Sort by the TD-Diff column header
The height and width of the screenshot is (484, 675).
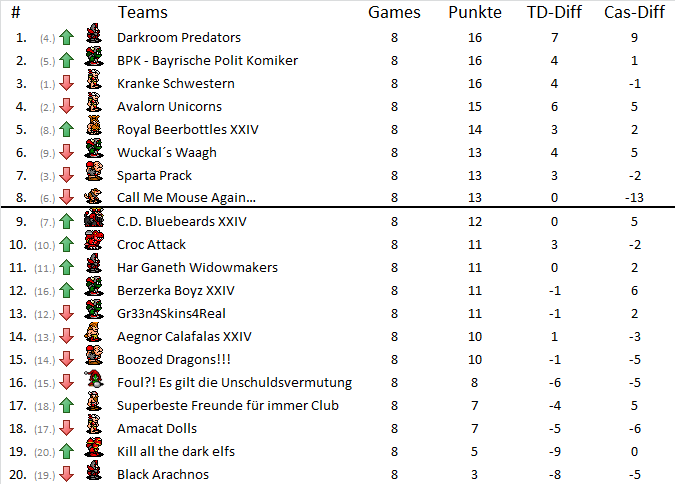click(555, 13)
